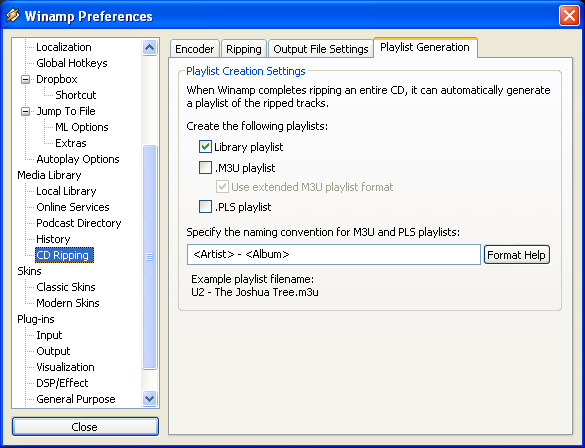585x448 pixels.
Task: Click the Winamp lightning icon in title bar
Action: (x=13, y=16)
